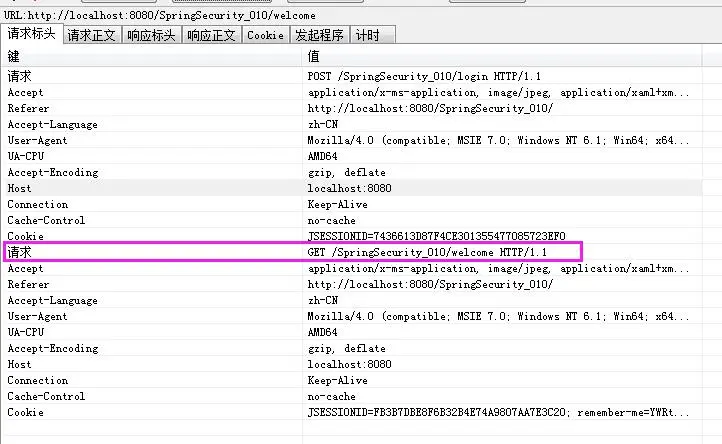Screen dimensions: 722x444
Task: Click the 请求 key in the GET welcome row
Action: tap(19, 252)
